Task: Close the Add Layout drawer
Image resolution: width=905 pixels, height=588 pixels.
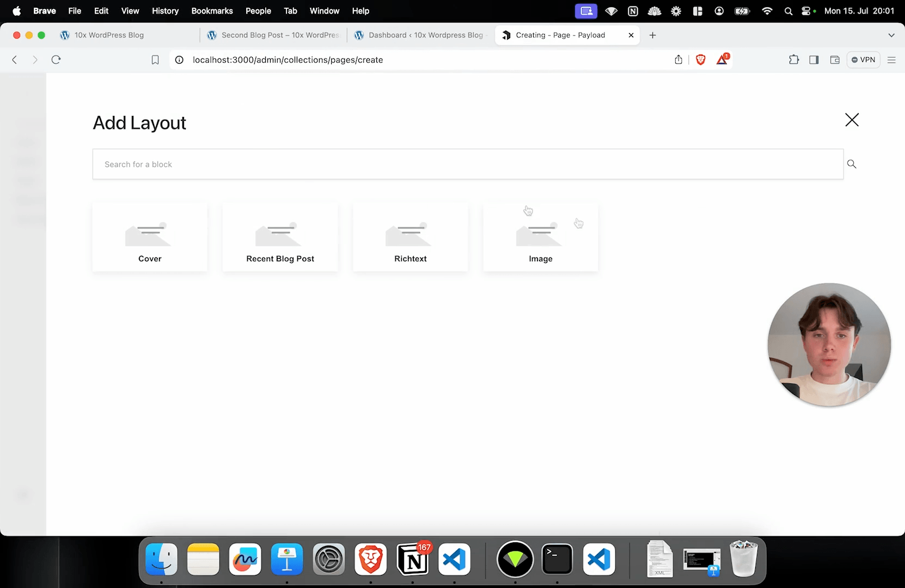Action: point(852,120)
